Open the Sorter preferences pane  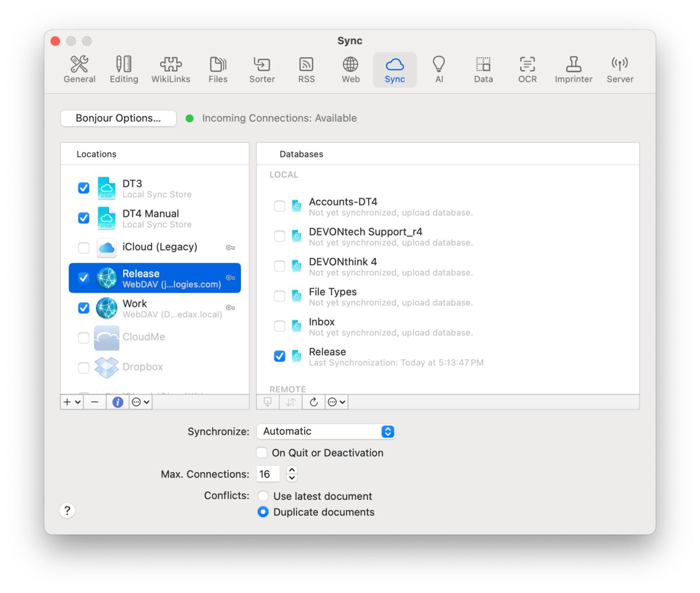[x=262, y=70]
